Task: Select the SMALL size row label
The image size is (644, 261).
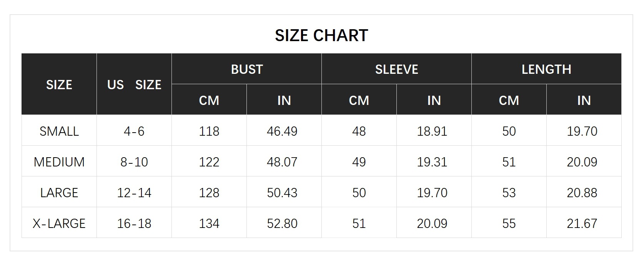Action: pos(59,131)
